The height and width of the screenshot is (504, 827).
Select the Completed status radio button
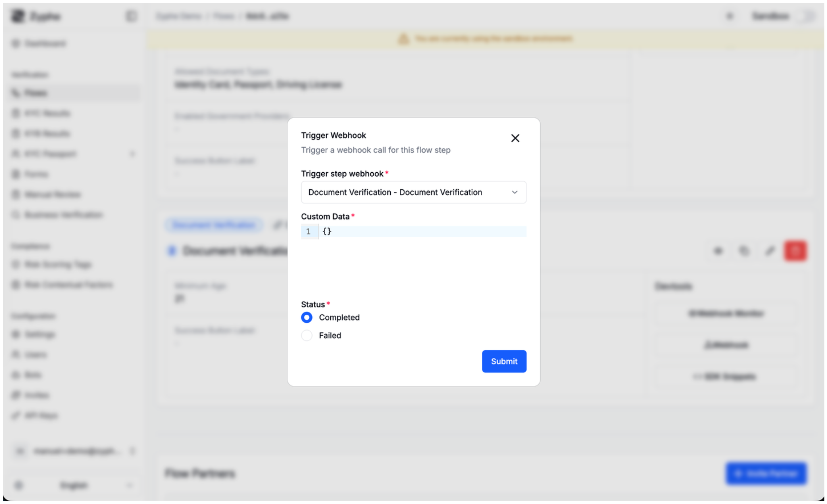pos(307,317)
